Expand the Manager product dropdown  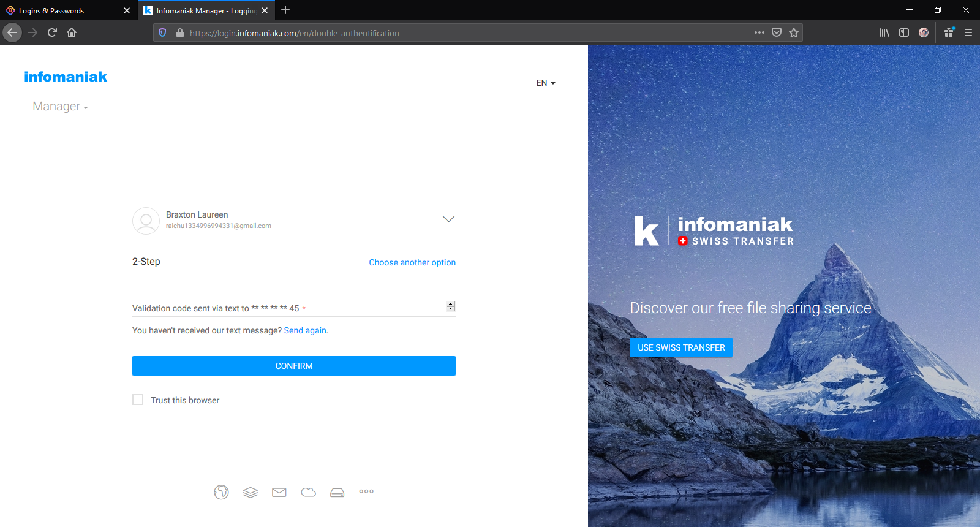[60, 107]
